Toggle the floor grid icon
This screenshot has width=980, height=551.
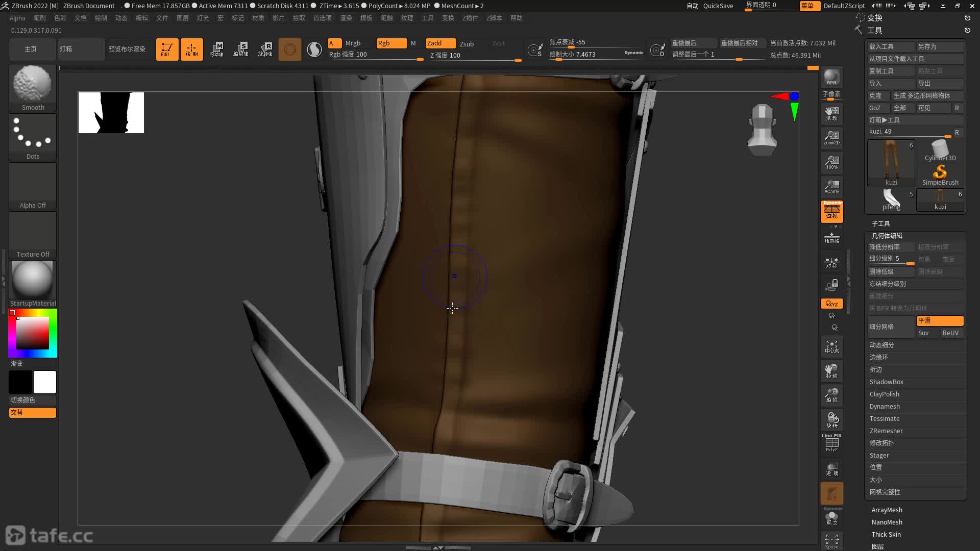[x=831, y=238]
